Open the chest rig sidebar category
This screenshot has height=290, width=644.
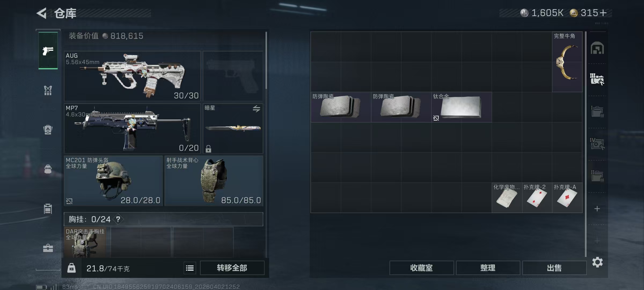point(48,90)
